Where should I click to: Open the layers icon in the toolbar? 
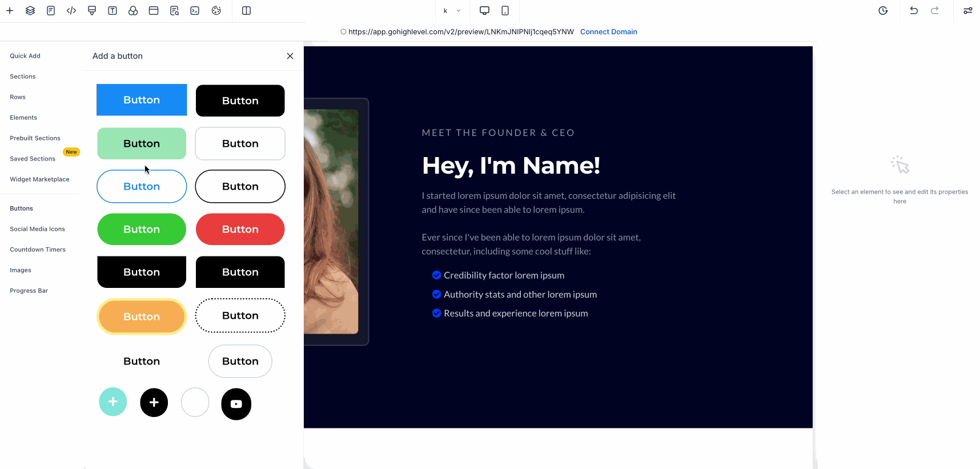(30, 11)
